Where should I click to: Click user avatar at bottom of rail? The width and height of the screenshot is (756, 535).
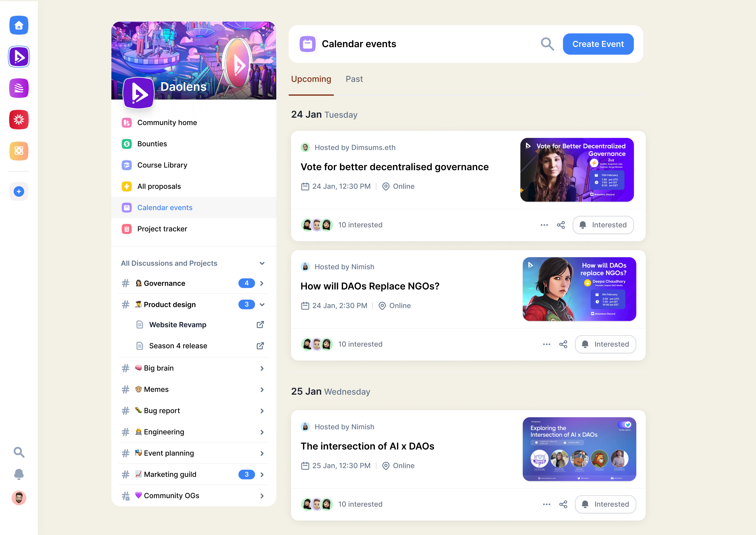[x=19, y=498]
